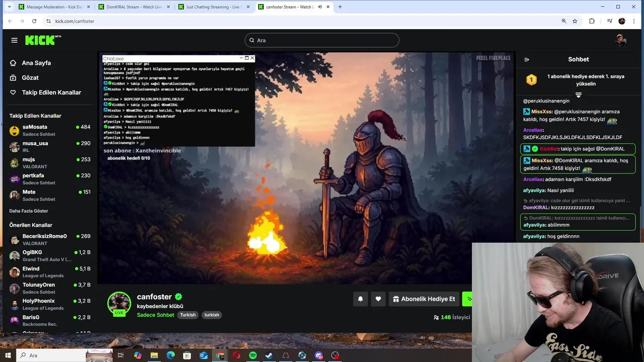Open HolyPhoenix recommended channel
This screenshot has width=644, height=362.
pyautogui.click(x=49, y=304)
